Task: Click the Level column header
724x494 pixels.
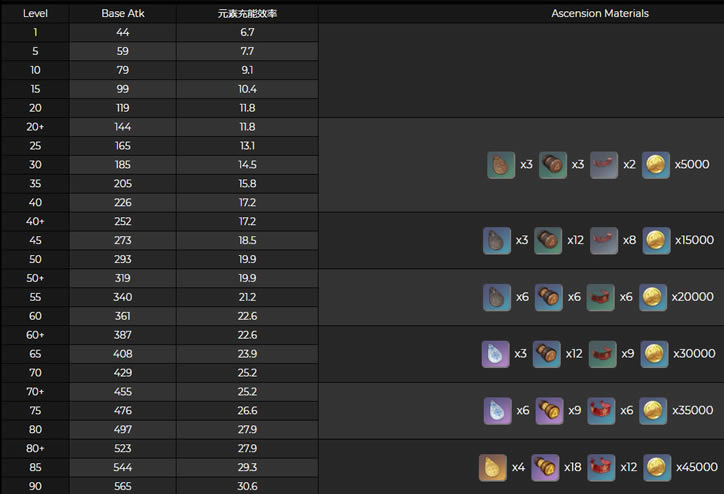Action: point(35,13)
